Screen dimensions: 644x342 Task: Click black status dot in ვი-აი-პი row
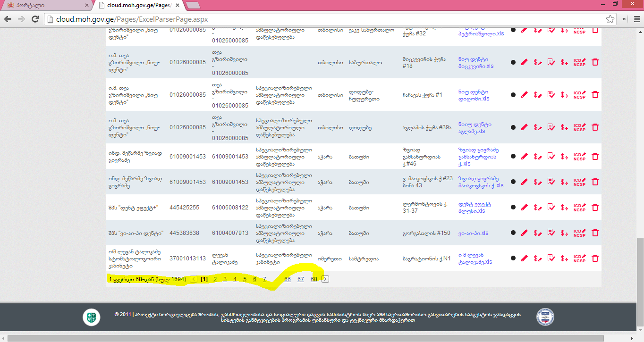(x=513, y=233)
